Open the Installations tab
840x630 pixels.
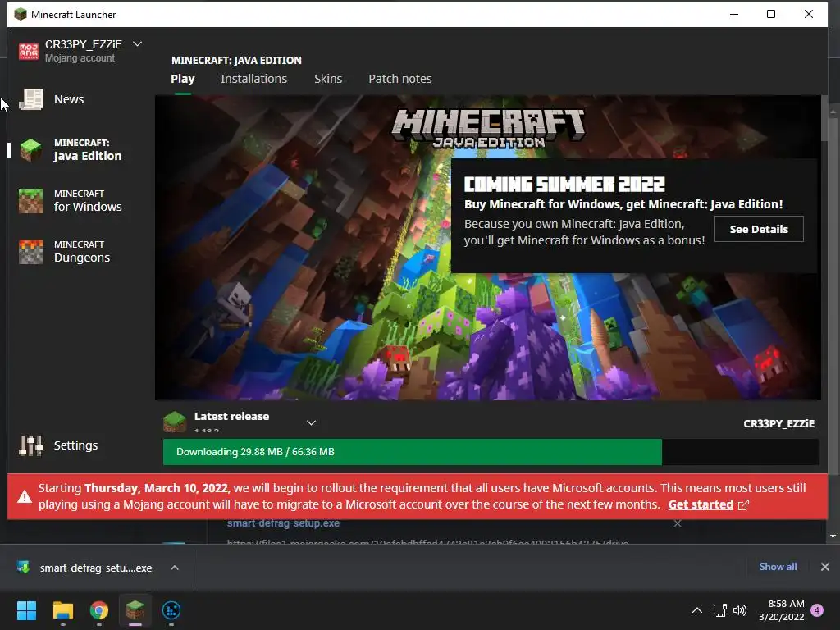254,79
